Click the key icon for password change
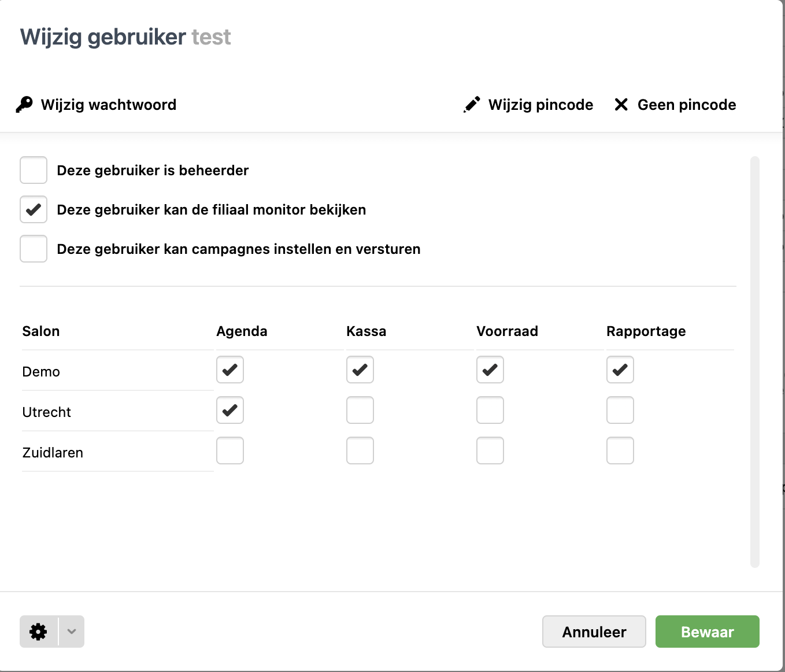This screenshot has width=785, height=672. (x=24, y=105)
